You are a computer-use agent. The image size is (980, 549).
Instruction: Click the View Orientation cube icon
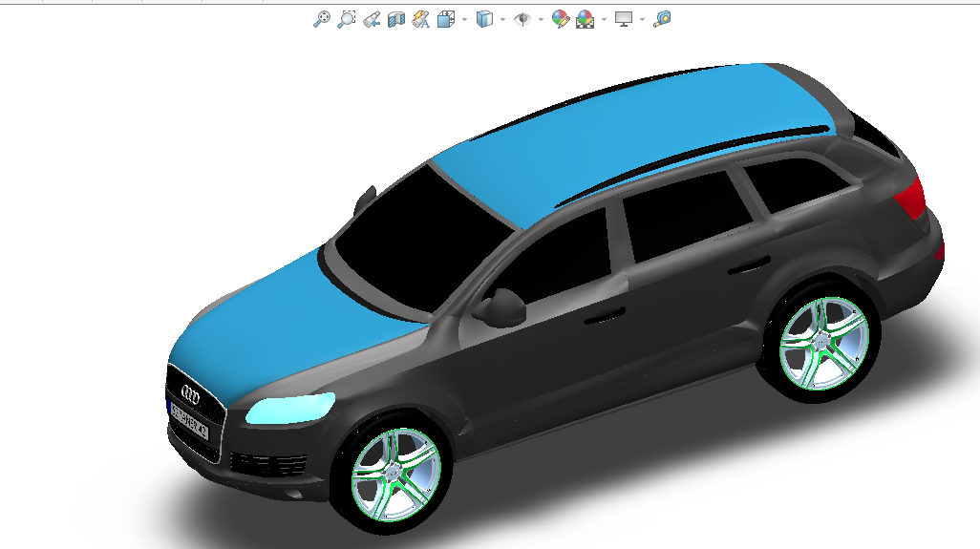(446, 19)
